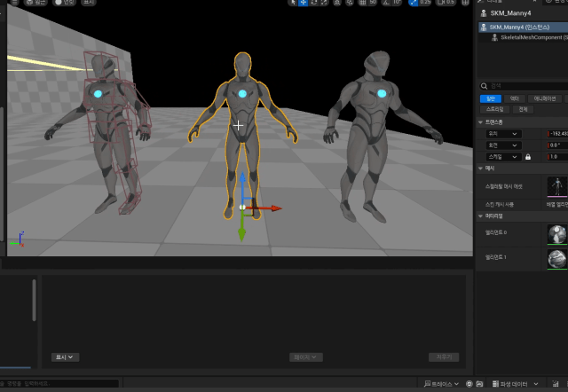Screen dimensions: 568x392
Task: Open the 페이지 page dropdown
Action: 305,357
